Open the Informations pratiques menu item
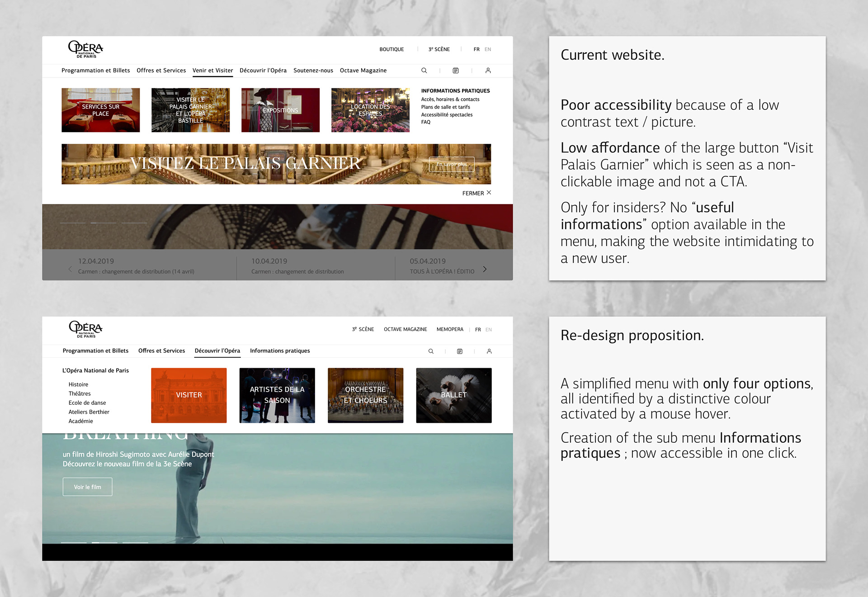Image resolution: width=868 pixels, height=597 pixels. coord(280,351)
